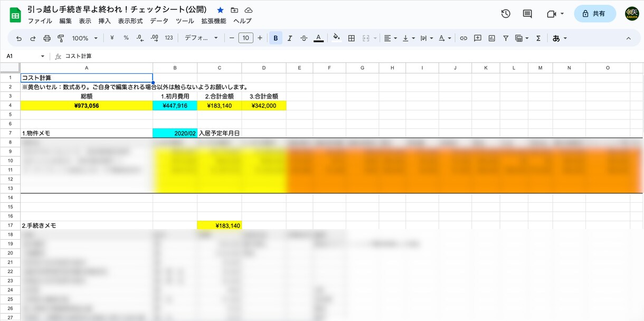644x321 pixels.
Task: Open the 表示形式 menu
Action: pyautogui.click(x=130, y=21)
